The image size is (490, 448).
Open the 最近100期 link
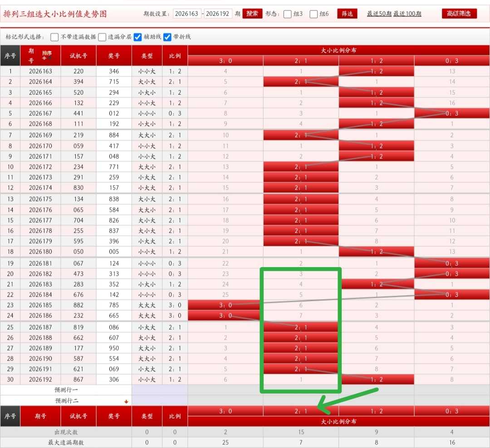pos(407,14)
